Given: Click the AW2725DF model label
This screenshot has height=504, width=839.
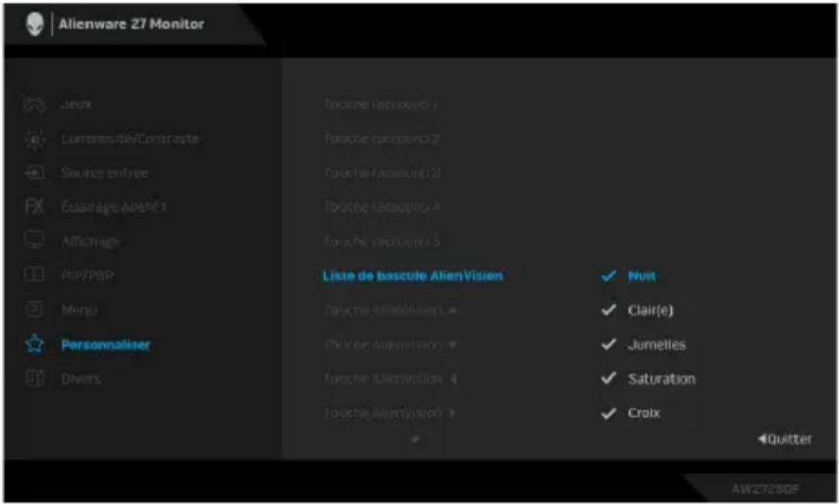Looking at the screenshot, I should point(765,489).
